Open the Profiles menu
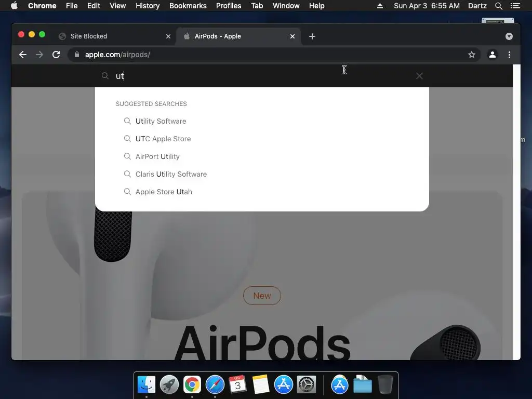Screen dimensions: 532x399 point(229,6)
